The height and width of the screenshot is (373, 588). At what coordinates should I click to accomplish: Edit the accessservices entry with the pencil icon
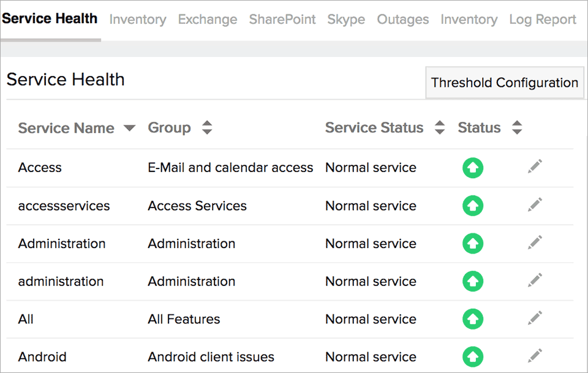535,205
